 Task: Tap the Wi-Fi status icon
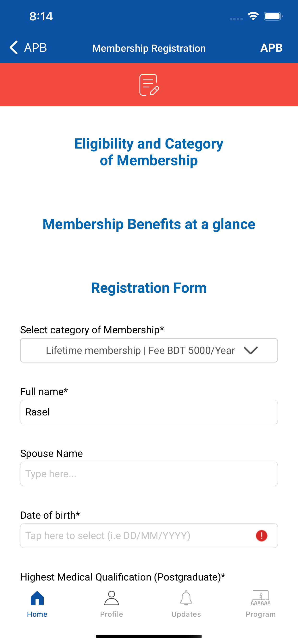pyautogui.click(x=253, y=16)
